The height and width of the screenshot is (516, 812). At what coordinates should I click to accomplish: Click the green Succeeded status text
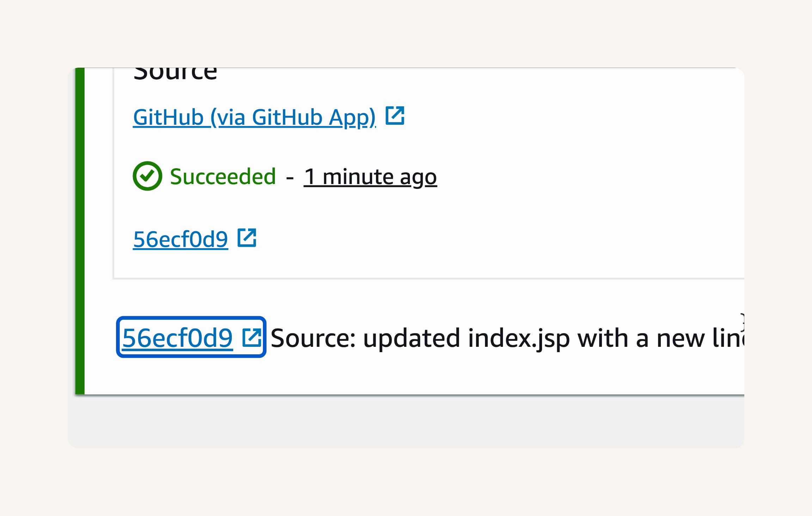[x=223, y=176]
